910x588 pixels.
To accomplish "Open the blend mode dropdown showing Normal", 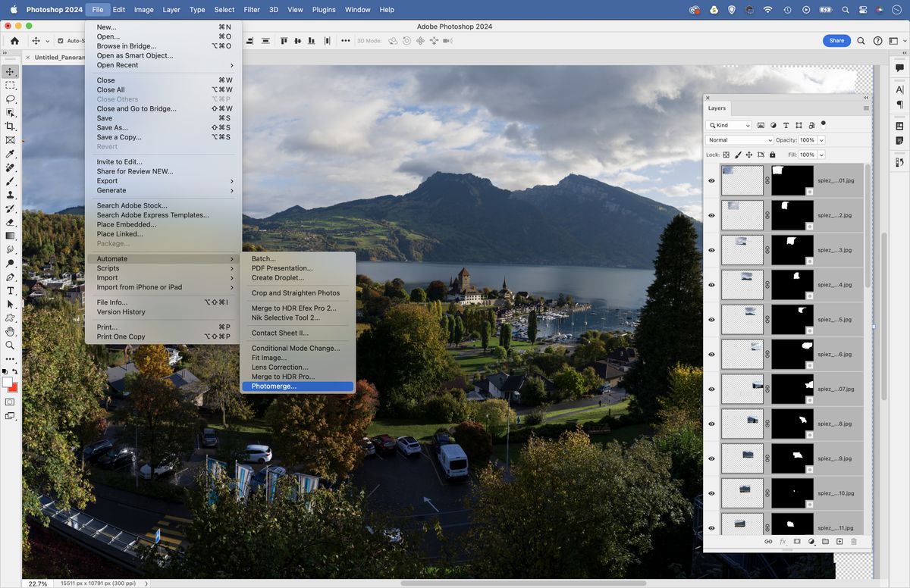I will pos(739,140).
